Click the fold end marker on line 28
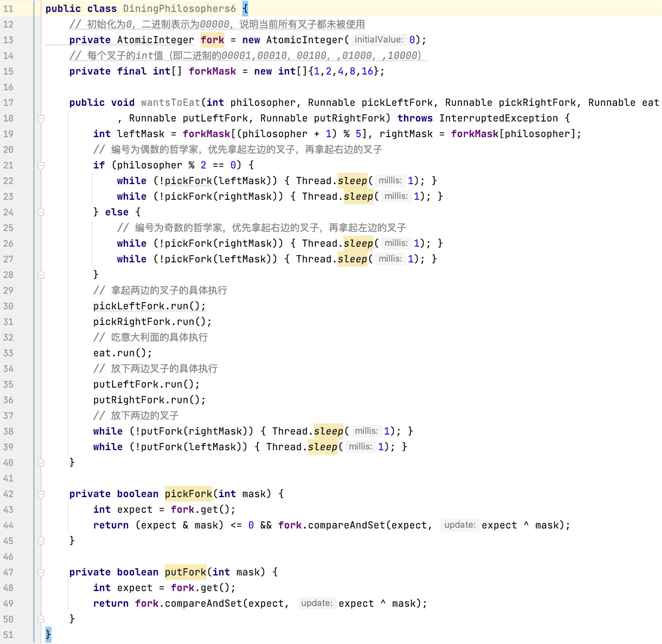The image size is (662, 644). pos(41,275)
